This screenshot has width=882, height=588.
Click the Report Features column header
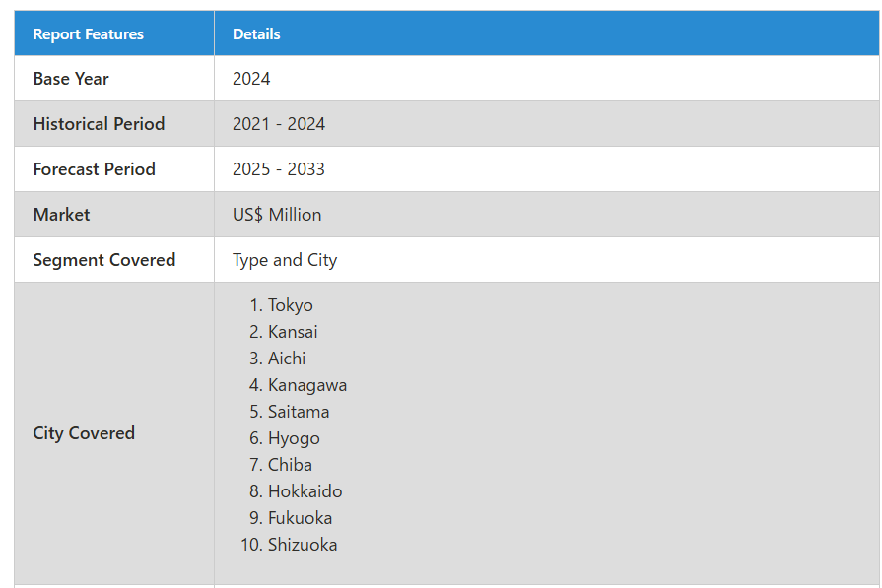click(88, 34)
